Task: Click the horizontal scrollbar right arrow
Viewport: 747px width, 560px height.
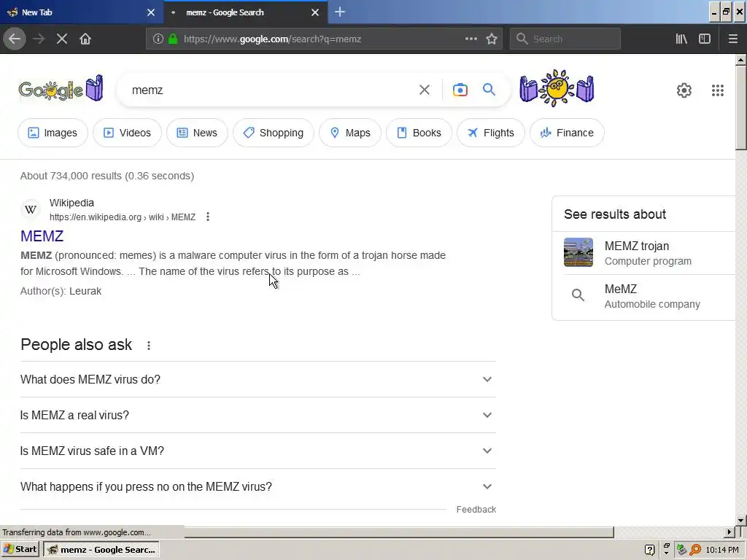Action: (x=729, y=532)
